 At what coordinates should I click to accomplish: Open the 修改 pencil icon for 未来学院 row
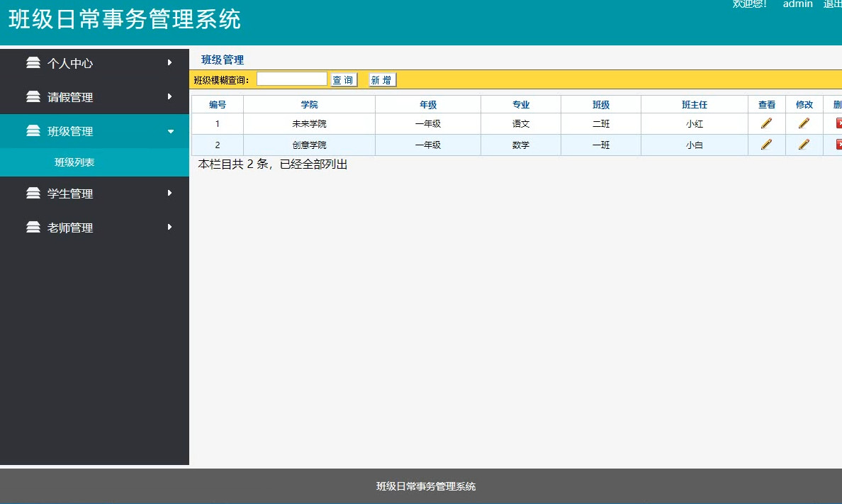click(804, 123)
